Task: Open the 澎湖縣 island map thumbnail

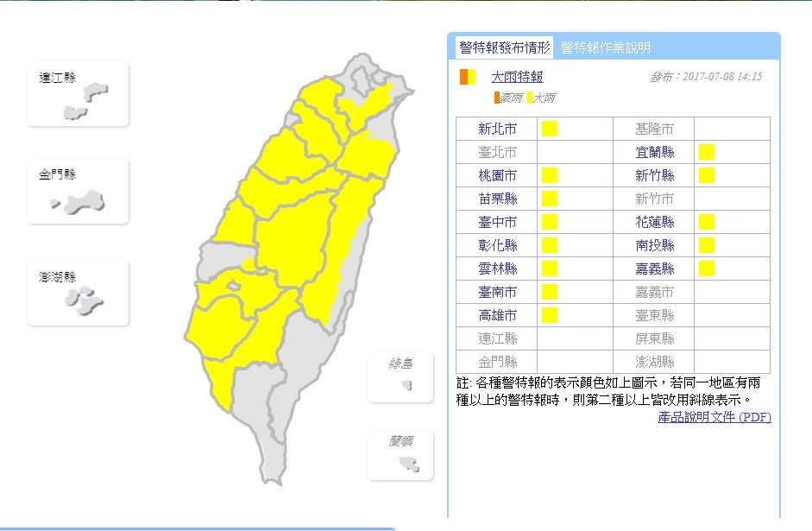Action: pos(79,293)
